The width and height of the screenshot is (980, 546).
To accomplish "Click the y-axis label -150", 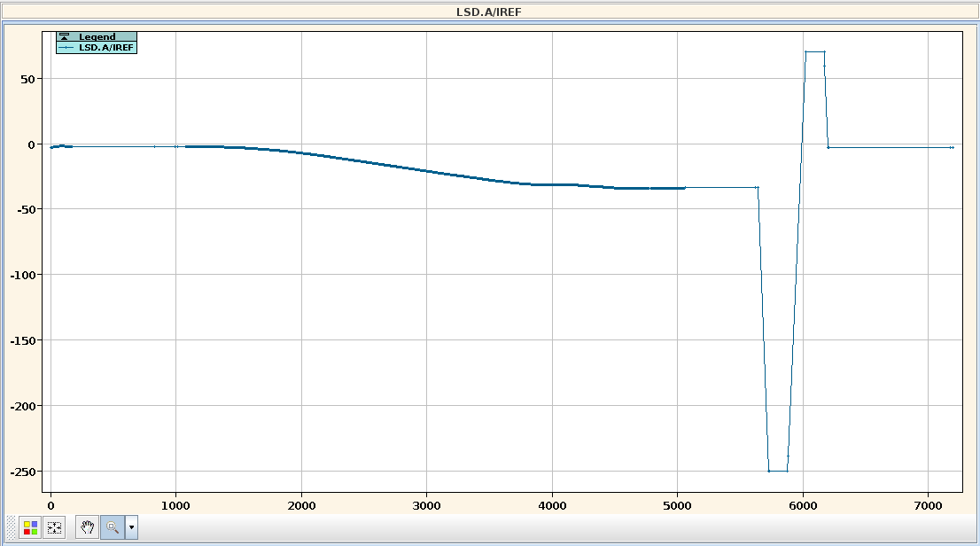I will [24, 340].
